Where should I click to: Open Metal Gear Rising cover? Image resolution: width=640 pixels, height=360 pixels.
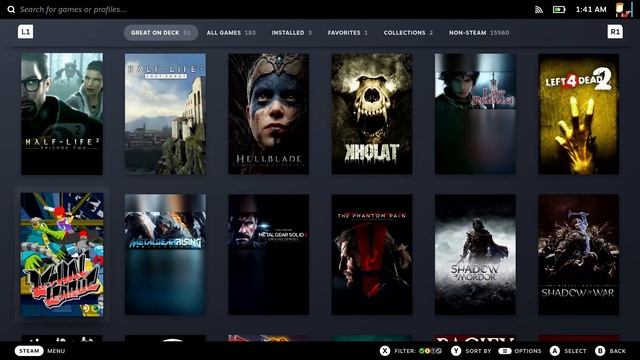point(165,254)
